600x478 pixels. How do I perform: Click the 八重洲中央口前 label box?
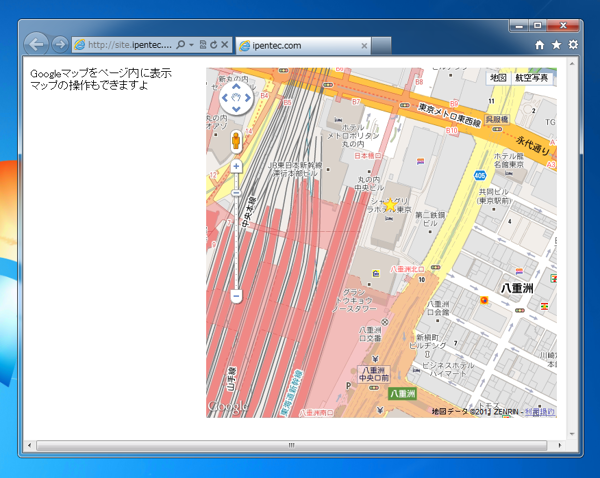374,374
